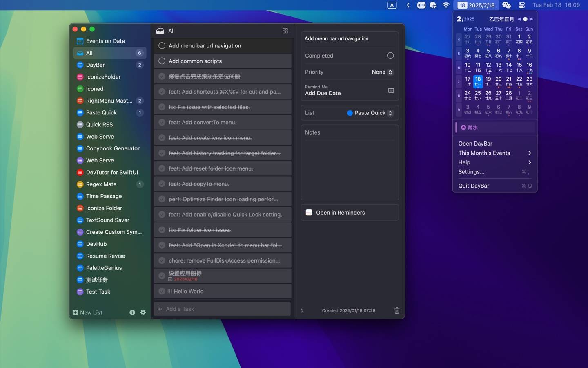Select the 设置应用图标 completed task row
The width and height of the screenshot is (588, 368).
223,276
